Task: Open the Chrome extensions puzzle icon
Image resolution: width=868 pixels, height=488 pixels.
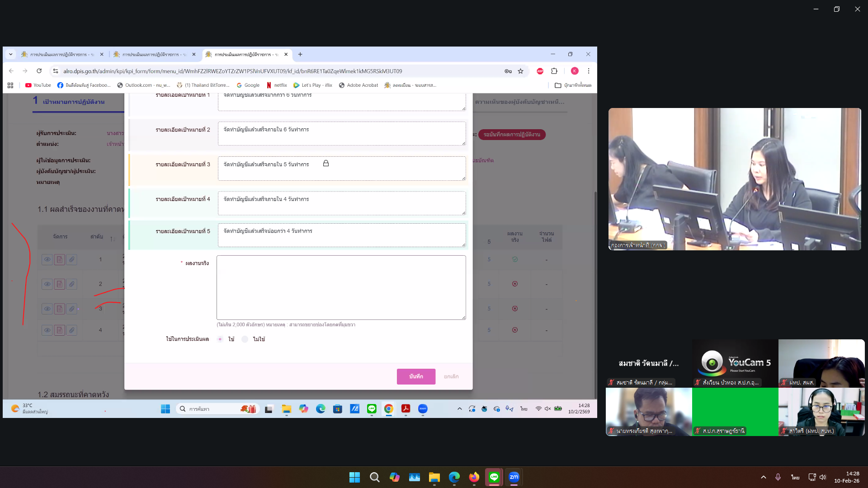Action: coord(554,71)
